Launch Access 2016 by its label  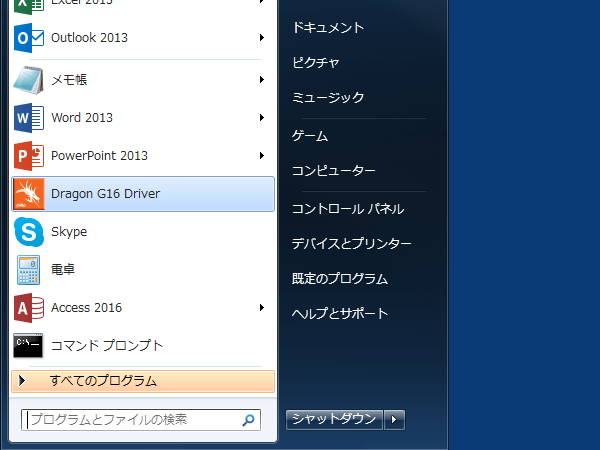pos(86,308)
